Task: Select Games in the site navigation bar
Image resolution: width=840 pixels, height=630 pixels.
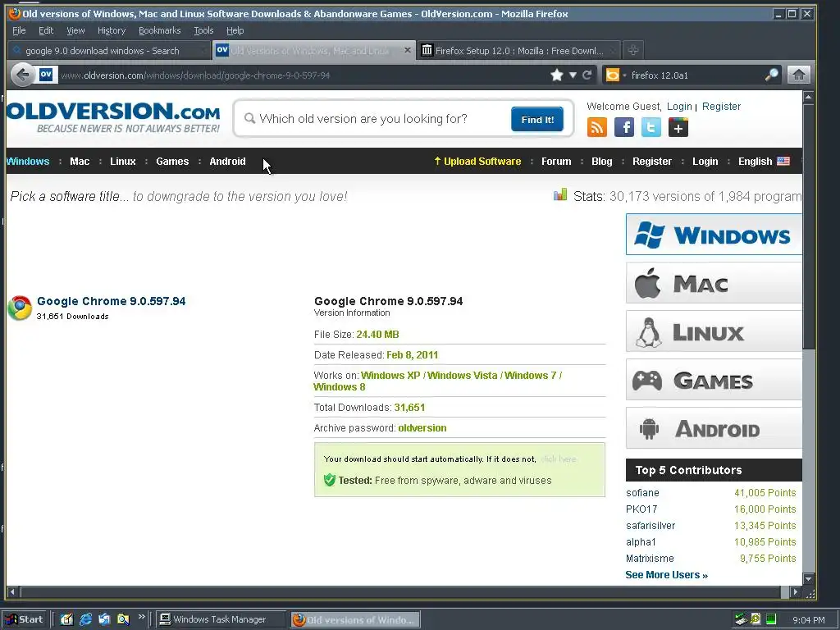Action: click(172, 162)
